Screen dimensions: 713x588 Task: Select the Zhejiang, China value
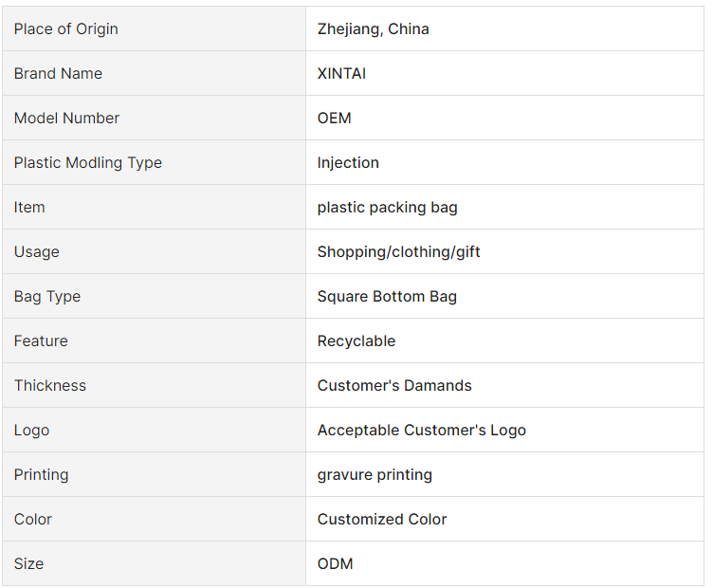pyautogui.click(x=373, y=29)
